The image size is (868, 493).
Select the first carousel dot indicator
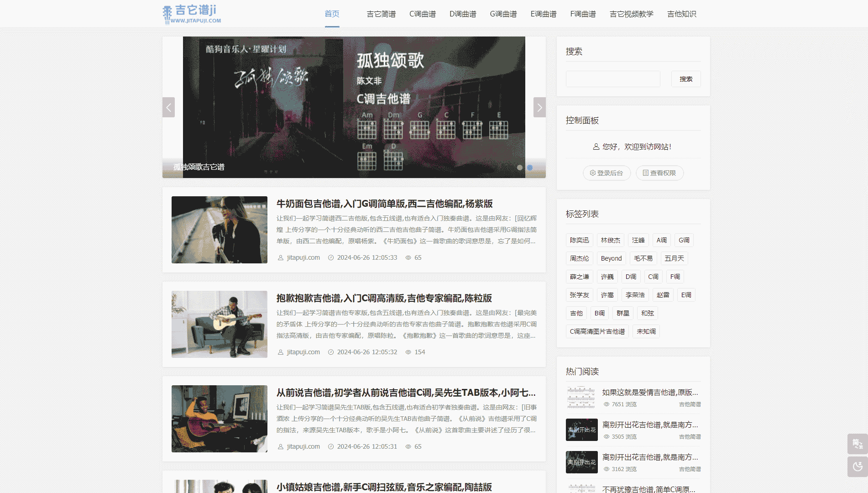click(x=520, y=168)
